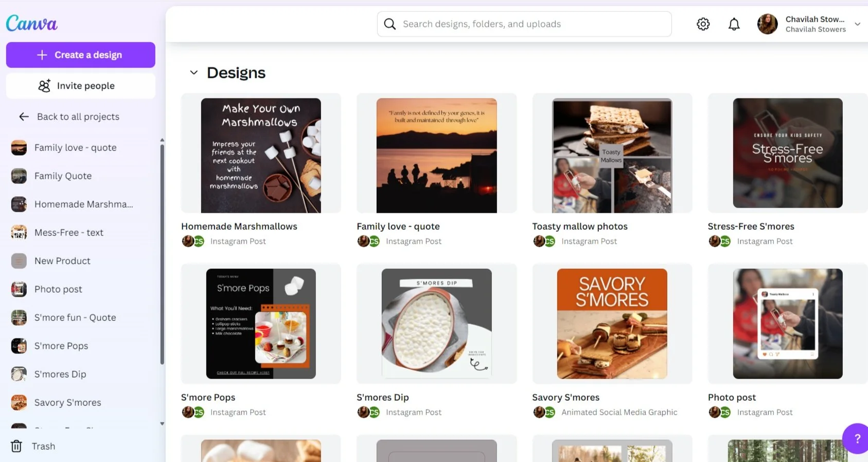Open Family love sunset design thumbnail

point(436,155)
